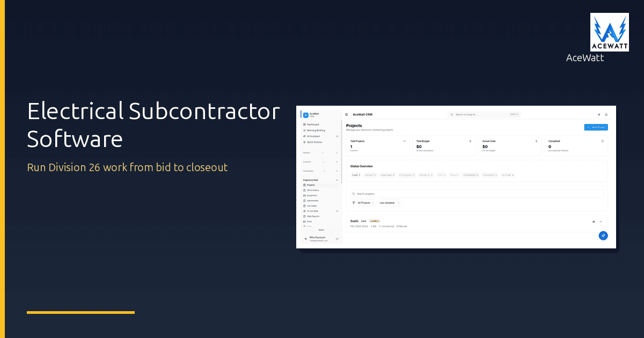Image resolution: width=644 pixels, height=338 pixels.
Task: Open the Last Updated sort dropdown
Action: point(390,203)
